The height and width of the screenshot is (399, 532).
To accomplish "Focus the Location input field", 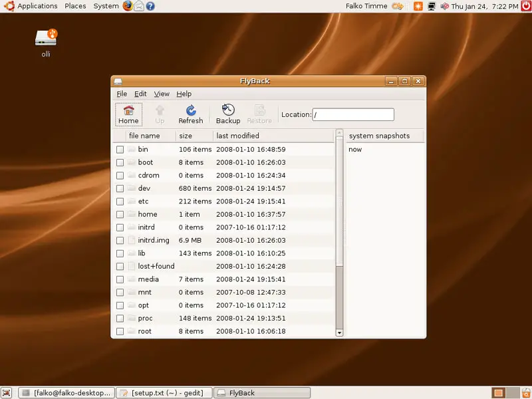I will click(353, 114).
